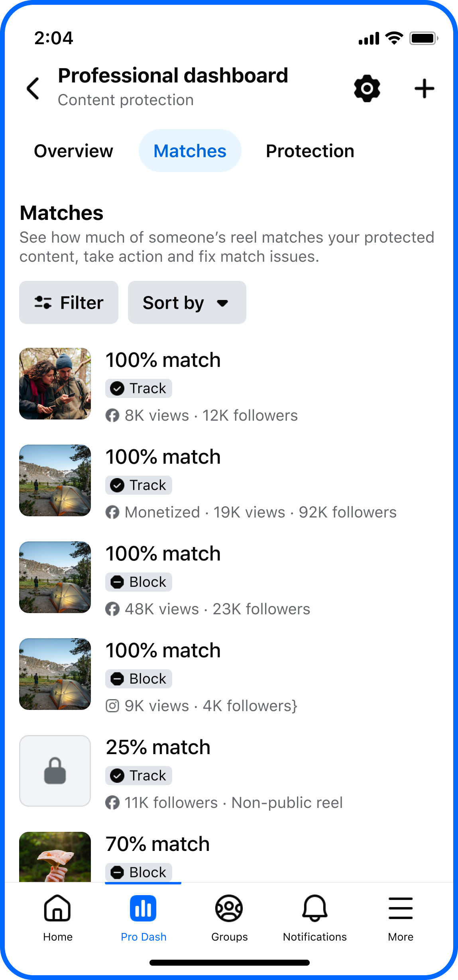Tap the back arrow
The height and width of the screenshot is (980, 458).
[33, 88]
